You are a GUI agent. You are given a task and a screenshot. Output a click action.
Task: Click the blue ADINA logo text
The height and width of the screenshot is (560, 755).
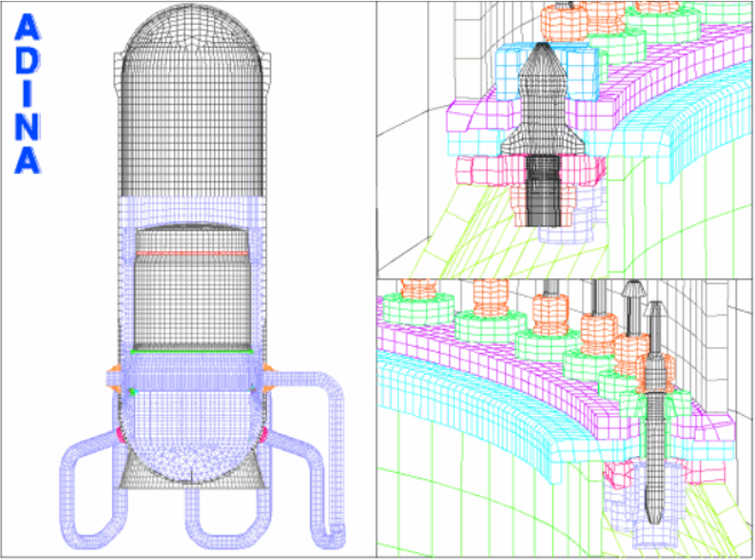tap(27, 94)
